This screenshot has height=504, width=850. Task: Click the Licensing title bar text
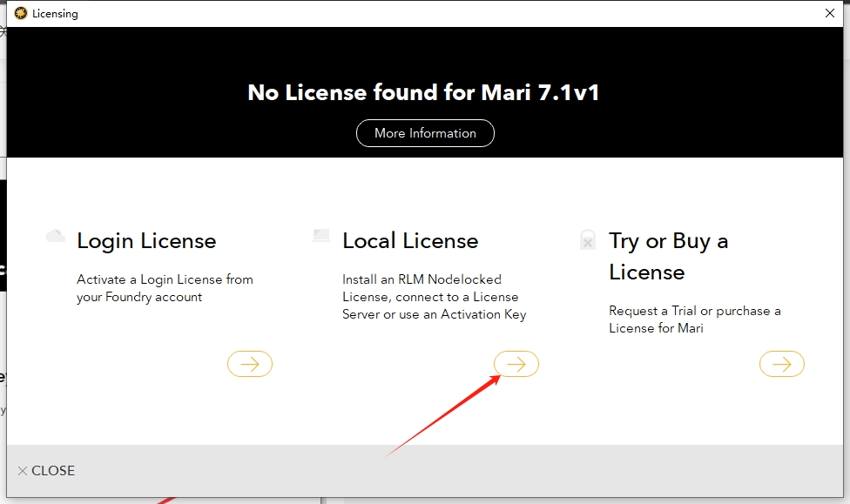coord(55,13)
